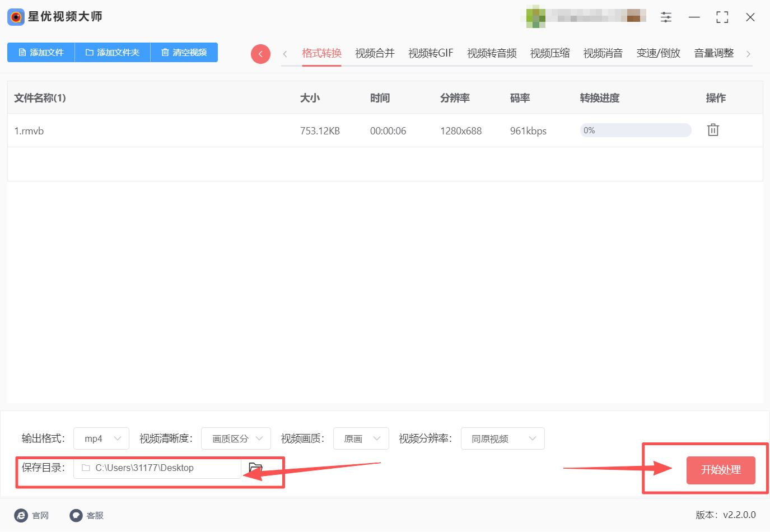Click the 添加文件夹 button
Image resolution: width=770 pixels, height=532 pixels.
pyautogui.click(x=113, y=53)
